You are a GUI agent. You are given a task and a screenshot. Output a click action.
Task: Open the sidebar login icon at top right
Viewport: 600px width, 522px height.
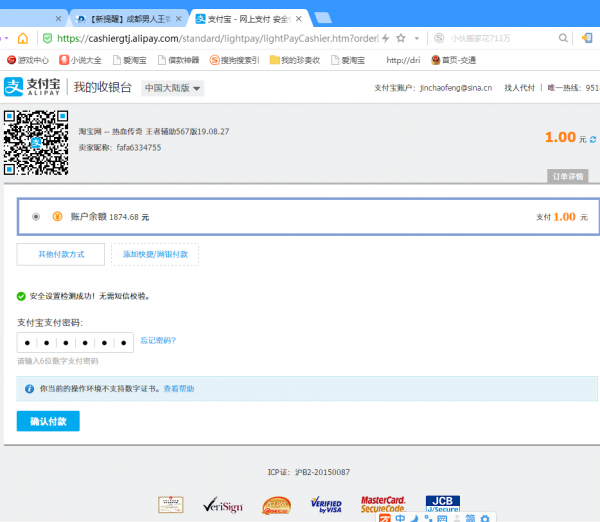(587, 38)
